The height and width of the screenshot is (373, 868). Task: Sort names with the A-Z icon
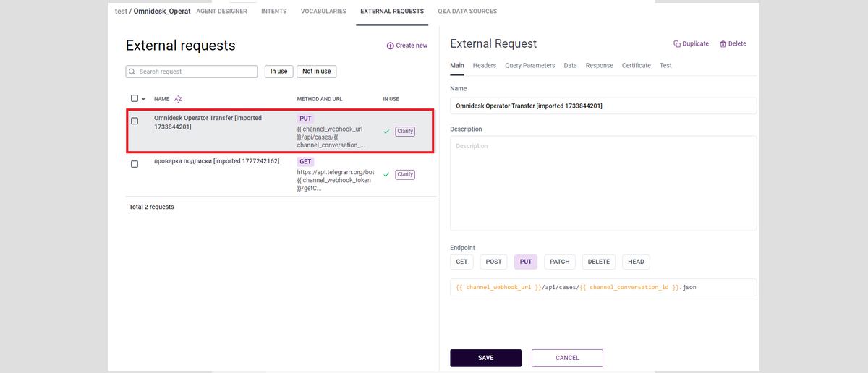[x=178, y=99]
